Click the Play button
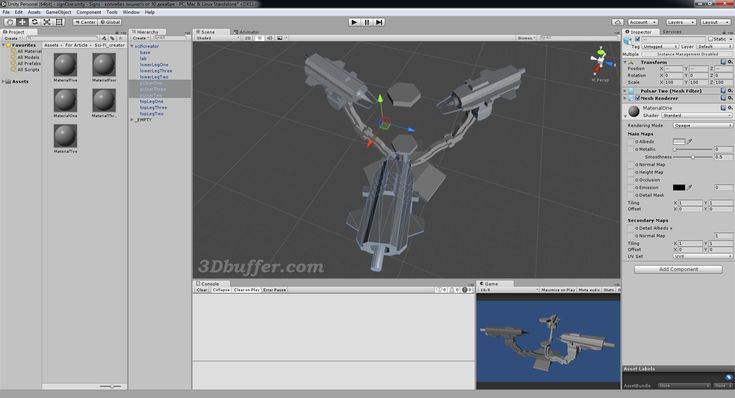The width and height of the screenshot is (735, 398). click(354, 22)
